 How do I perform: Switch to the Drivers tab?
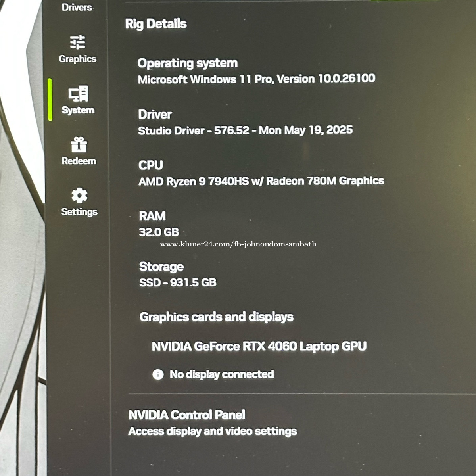[x=77, y=7]
